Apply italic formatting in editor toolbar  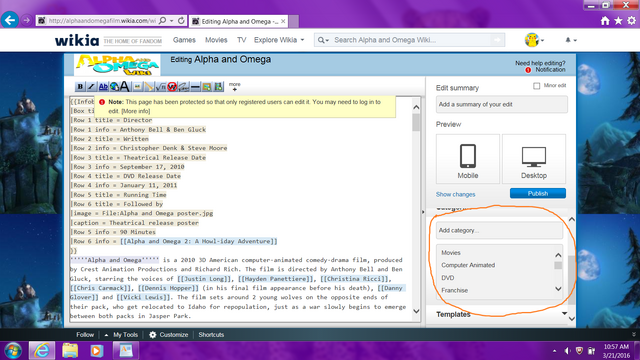91,87
